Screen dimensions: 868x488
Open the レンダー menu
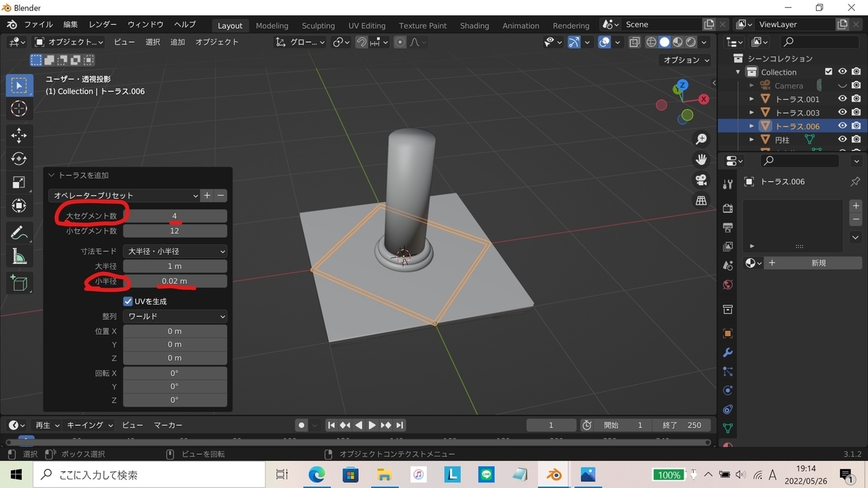103,25
